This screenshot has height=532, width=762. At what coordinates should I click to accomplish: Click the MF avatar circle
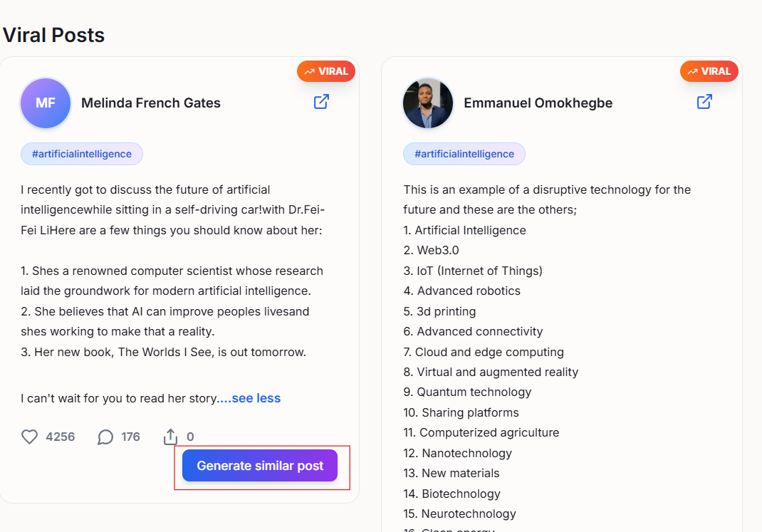[x=45, y=103]
